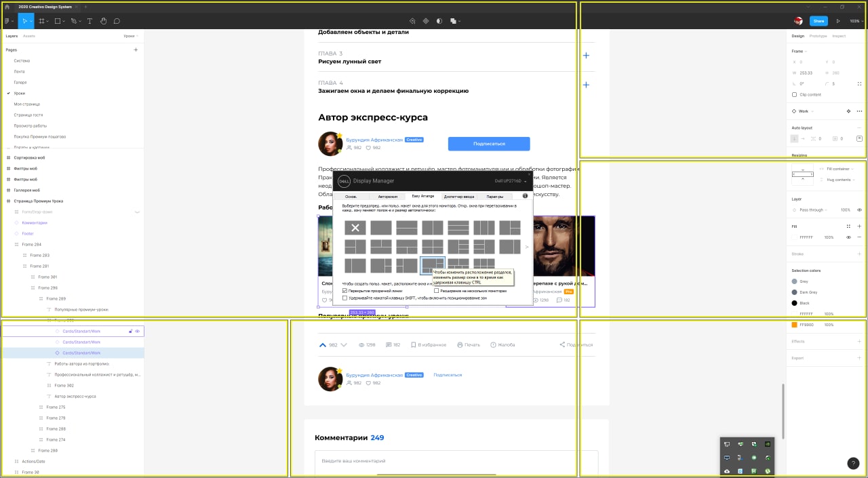The image size is (868, 478).
Task: Click the Share button
Action: click(819, 21)
